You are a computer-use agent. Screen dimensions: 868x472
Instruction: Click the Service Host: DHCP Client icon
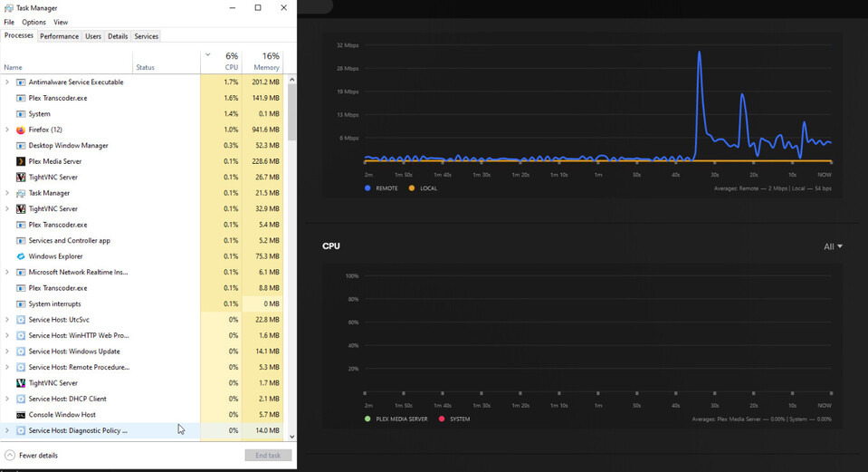tap(21, 399)
